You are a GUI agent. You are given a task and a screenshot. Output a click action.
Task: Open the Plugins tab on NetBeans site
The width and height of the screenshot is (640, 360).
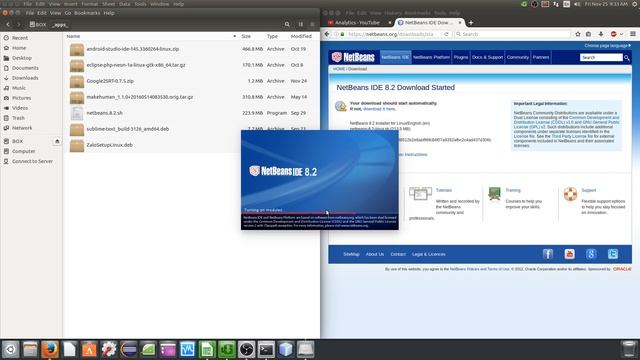click(x=461, y=57)
